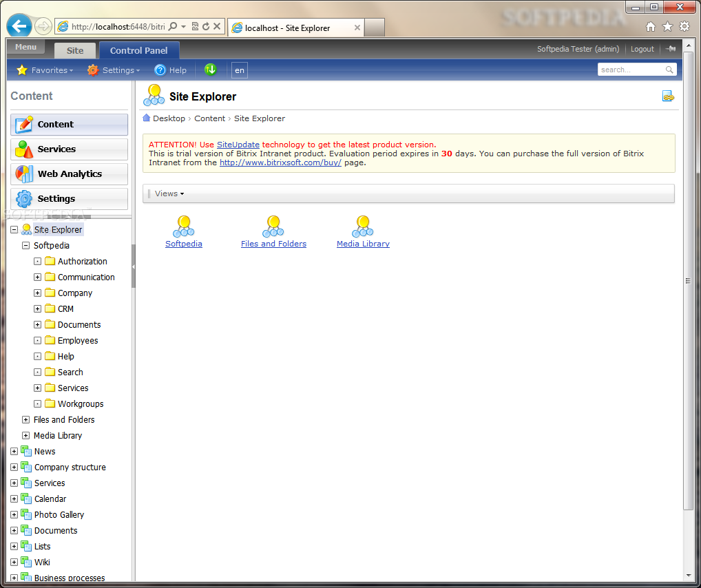Select Workgroups in the tree
Image resolution: width=701 pixels, height=588 pixels.
pos(81,403)
